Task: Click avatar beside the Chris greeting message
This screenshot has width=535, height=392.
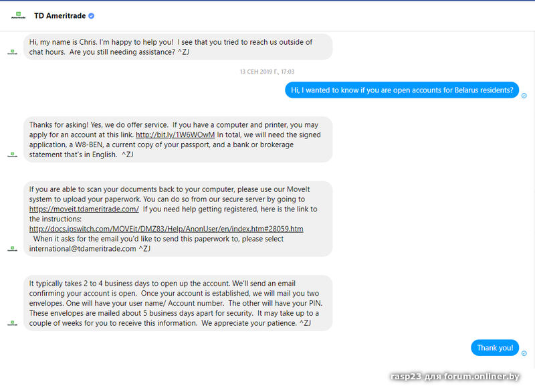Action: [12, 52]
